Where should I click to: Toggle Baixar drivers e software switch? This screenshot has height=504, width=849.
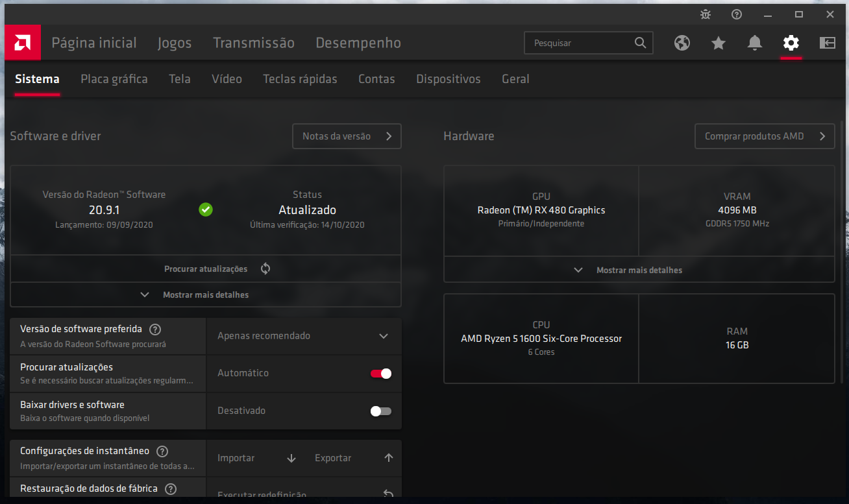click(381, 411)
